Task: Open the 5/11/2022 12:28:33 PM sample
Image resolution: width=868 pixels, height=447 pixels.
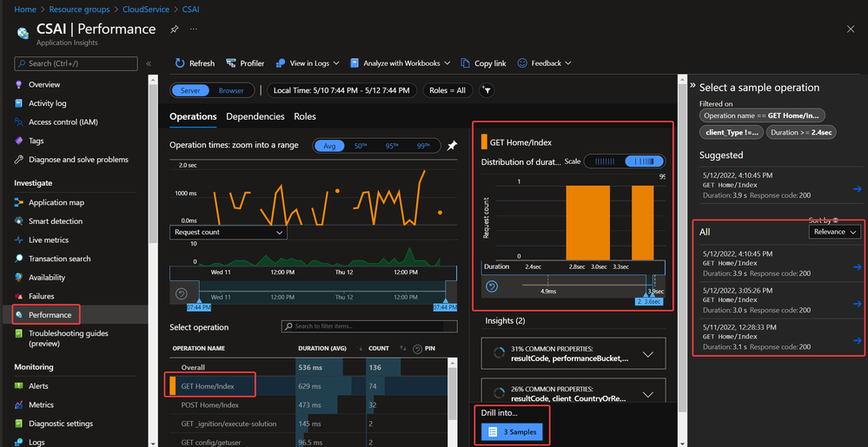Action: coord(779,338)
